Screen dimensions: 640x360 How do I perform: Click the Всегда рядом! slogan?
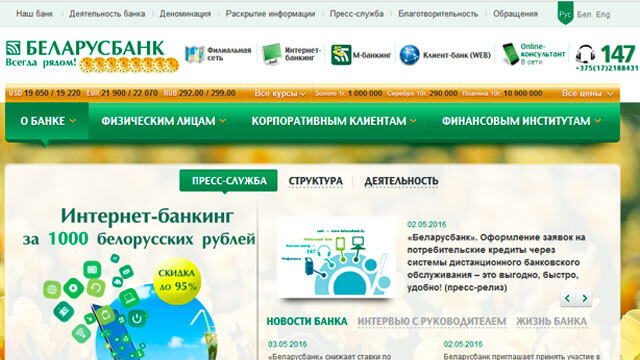coord(41,62)
